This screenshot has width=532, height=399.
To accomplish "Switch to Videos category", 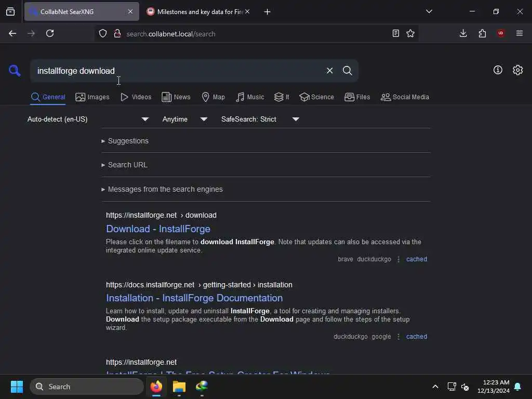I will [136, 97].
